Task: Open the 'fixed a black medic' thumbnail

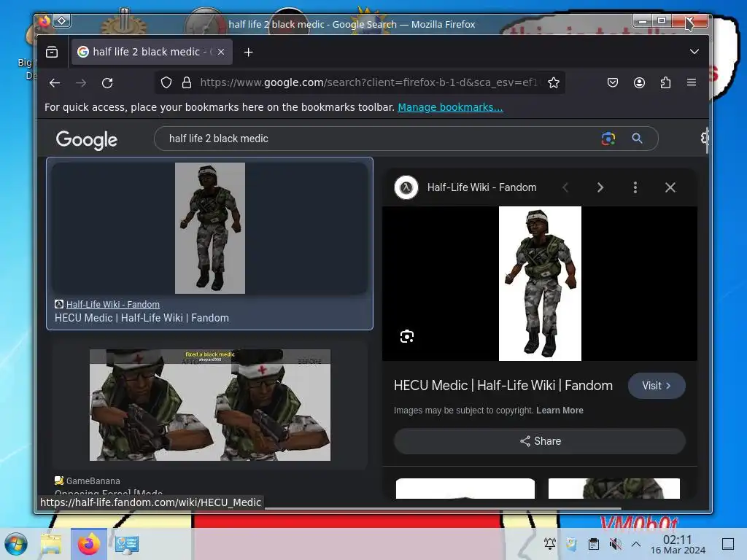Action: tap(210, 405)
